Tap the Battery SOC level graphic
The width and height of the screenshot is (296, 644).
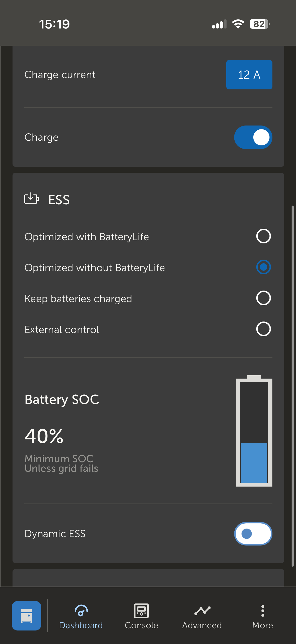(254, 432)
